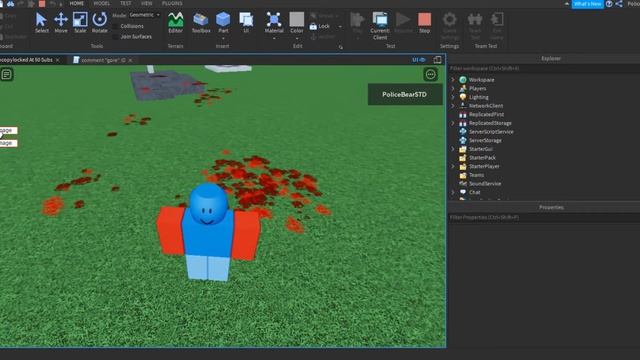Select Teams in the Explorer
Screen dimensions: 640x360
point(476,175)
